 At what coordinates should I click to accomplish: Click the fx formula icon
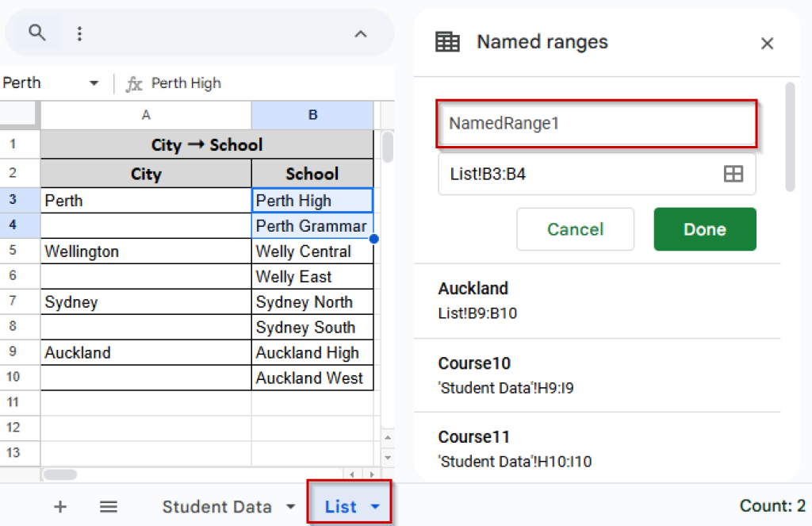click(133, 83)
